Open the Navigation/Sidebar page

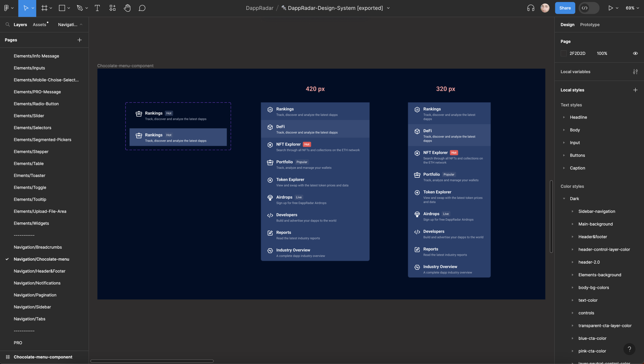pyautogui.click(x=32, y=307)
